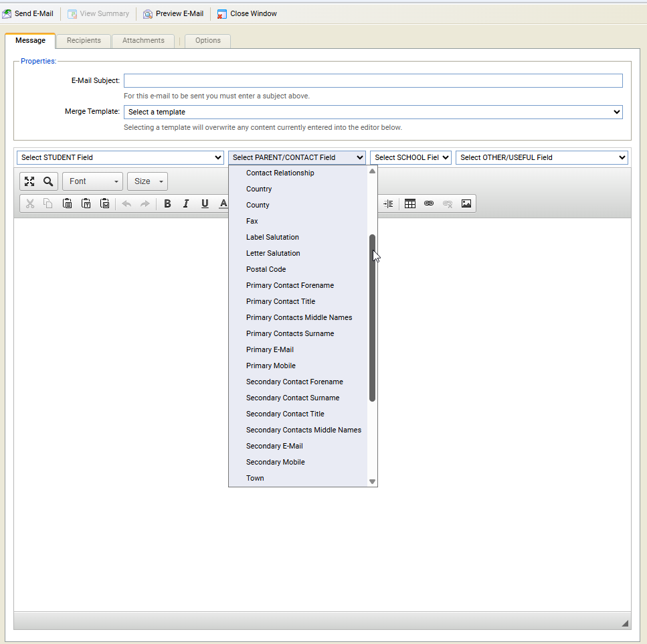This screenshot has width=647, height=644.
Task: Click the paste clipboard icon
Action: pos(68,204)
